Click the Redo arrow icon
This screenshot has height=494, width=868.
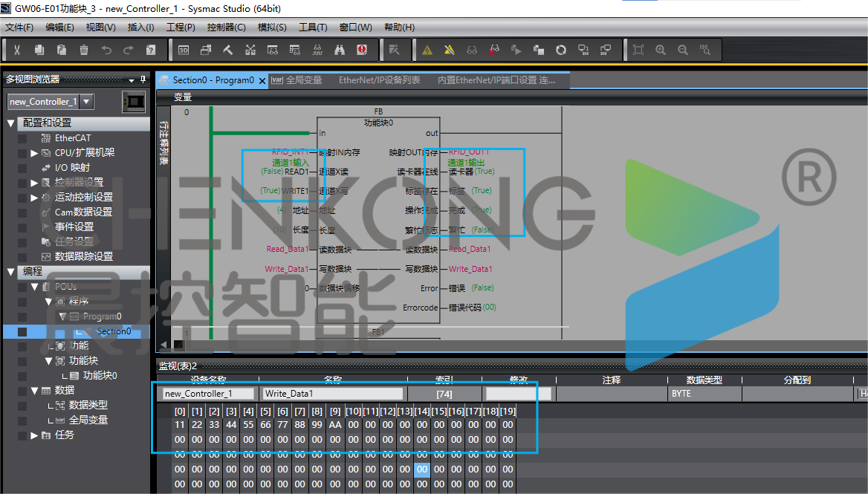[129, 50]
